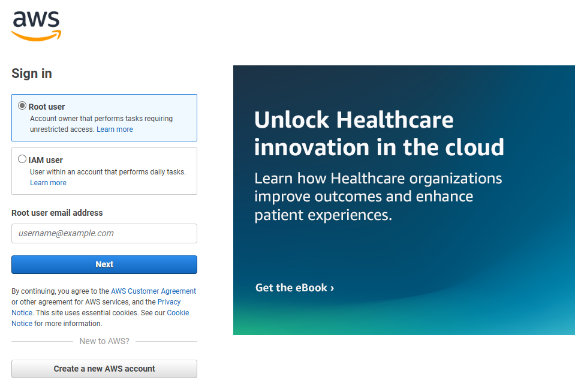Image resolution: width=584 pixels, height=392 pixels.
Task: Click the AWS logo
Action: (37, 26)
